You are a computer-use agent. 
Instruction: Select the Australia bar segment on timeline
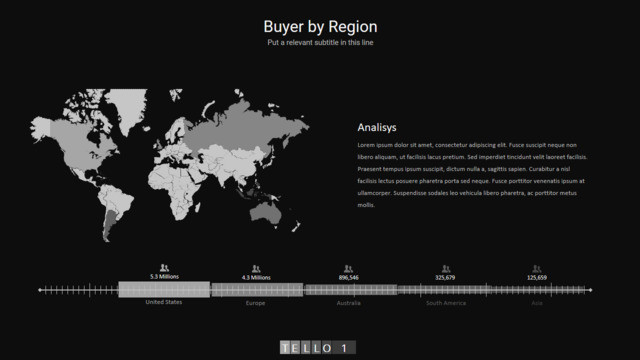tap(351, 290)
